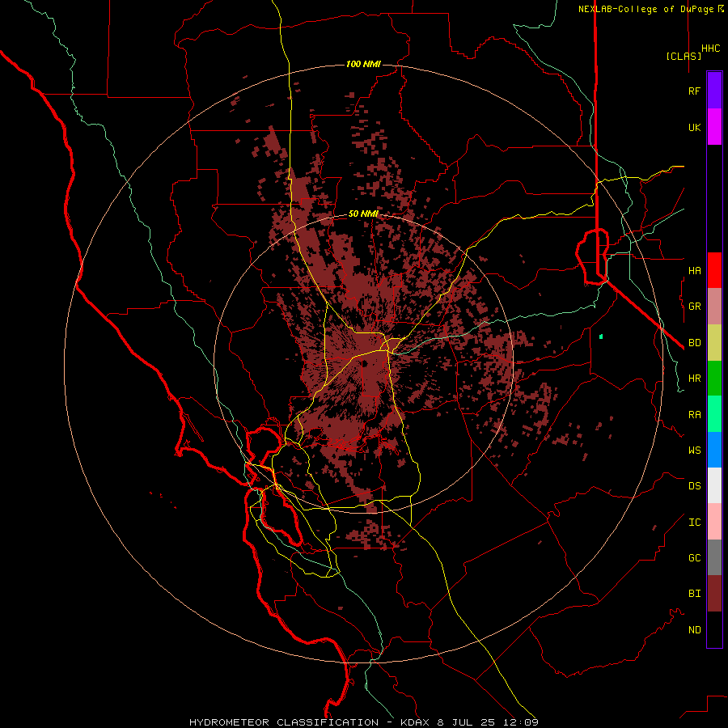Image resolution: width=728 pixels, height=728 pixels.
Task: Click the GR pink-brown legend swatch
Action: click(x=714, y=307)
